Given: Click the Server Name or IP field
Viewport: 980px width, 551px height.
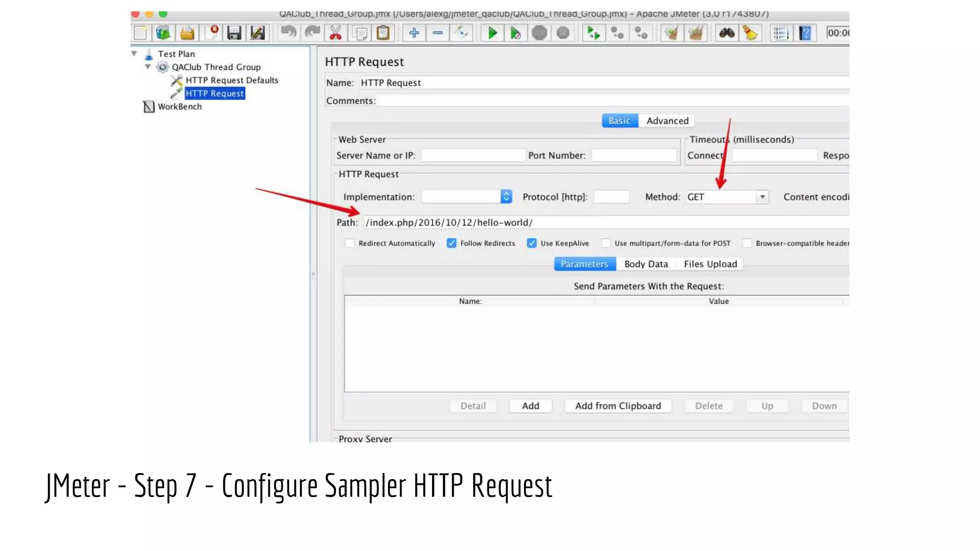Looking at the screenshot, I should tap(473, 155).
